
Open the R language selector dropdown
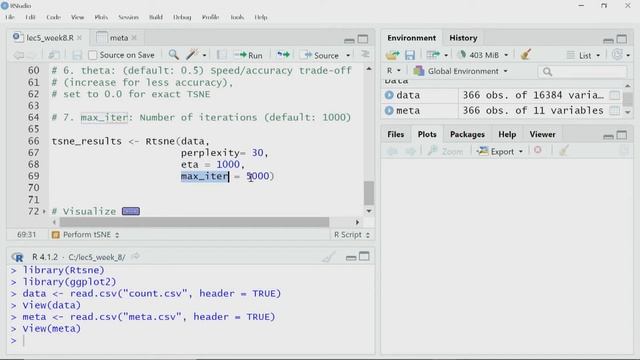coord(393,71)
